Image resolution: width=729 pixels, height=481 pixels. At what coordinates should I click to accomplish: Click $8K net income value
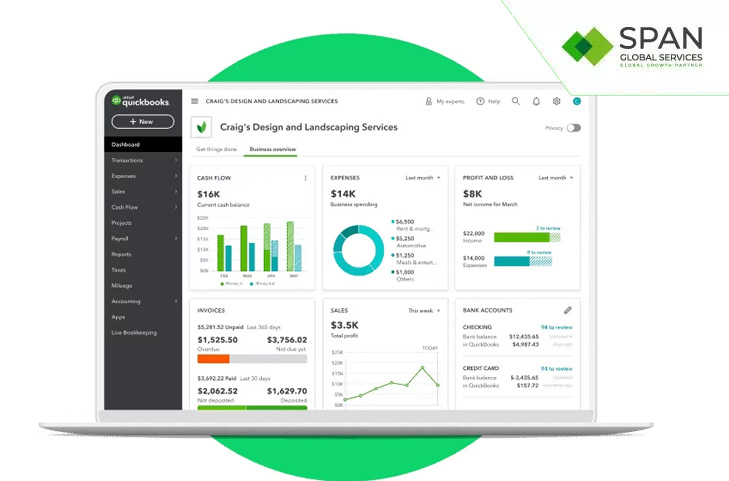point(472,194)
